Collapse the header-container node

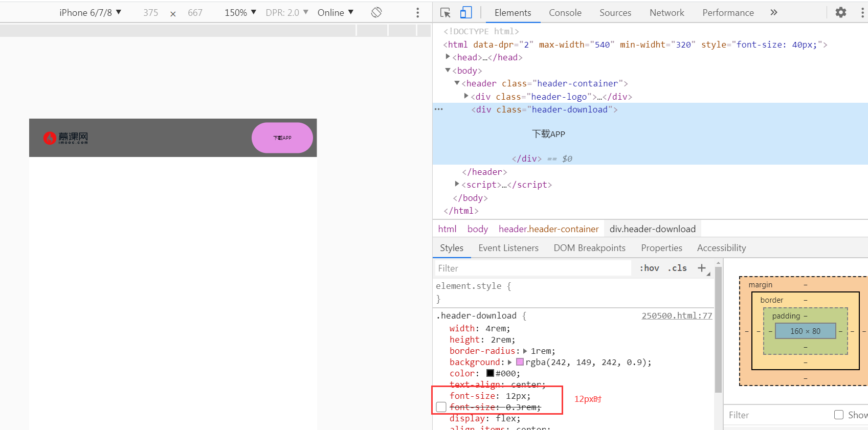[x=457, y=83]
